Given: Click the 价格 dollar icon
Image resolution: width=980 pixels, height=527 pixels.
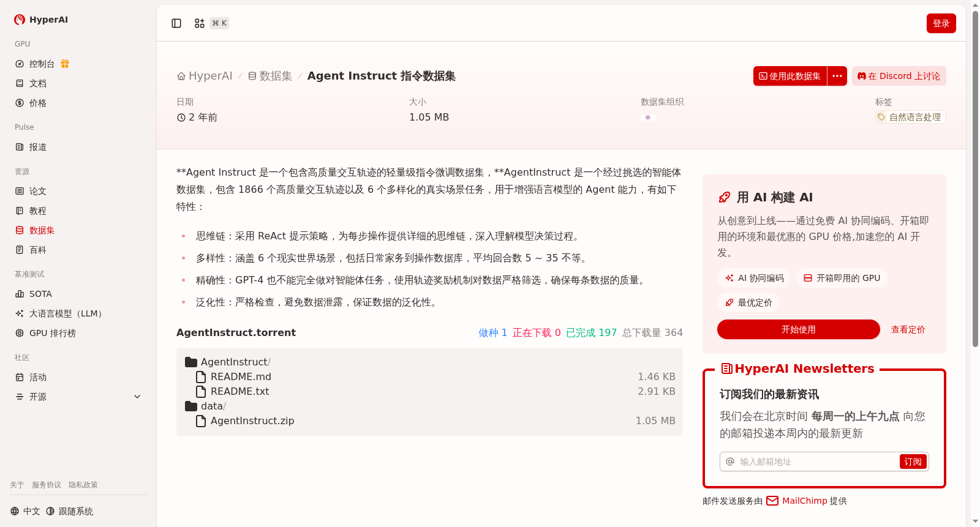Looking at the screenshot, I should 20,103.
